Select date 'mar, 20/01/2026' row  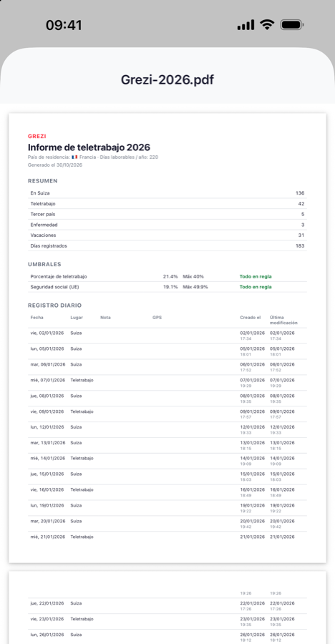pos(167,523)
